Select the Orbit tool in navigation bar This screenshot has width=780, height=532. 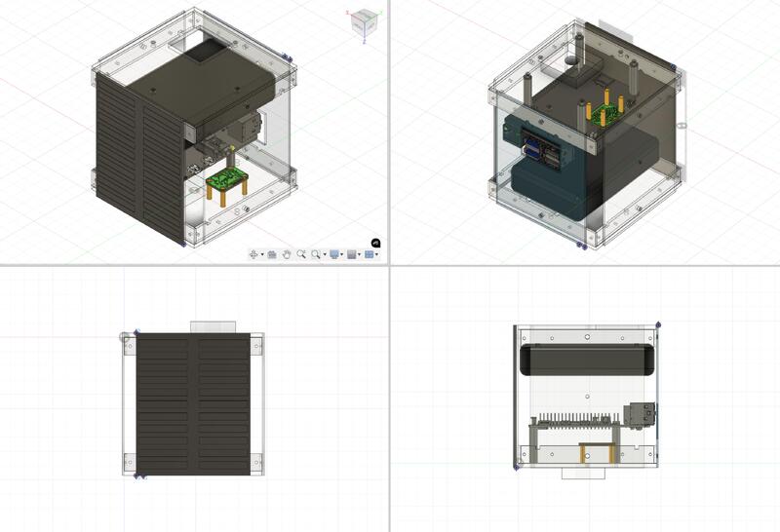tap(253, 254)
